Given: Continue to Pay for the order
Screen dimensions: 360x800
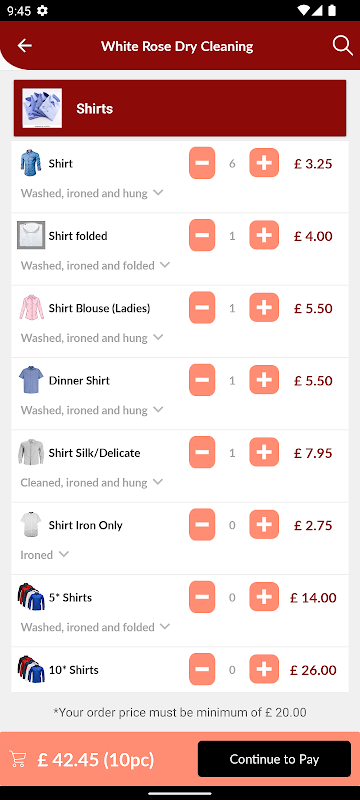Looking at the screenshot, I should tap(274, 759).
